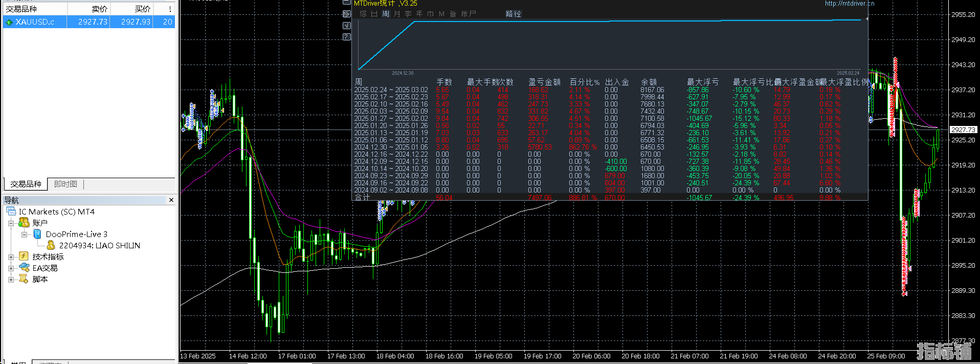Click the 8167.06 balance value
The image size is (980, 364).
click(x=652, y=90)
